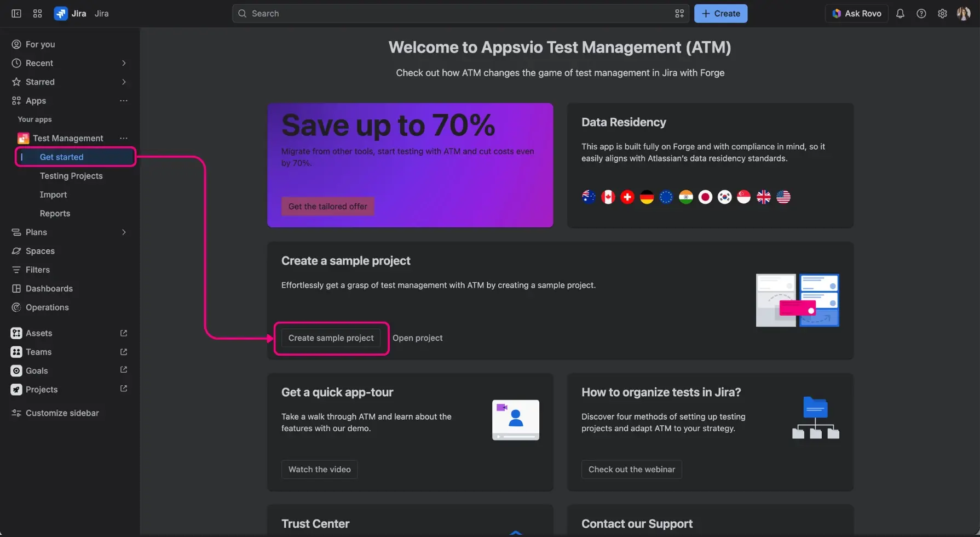
Task: Open Reports in the sidebar
Action: pos(55,213)
